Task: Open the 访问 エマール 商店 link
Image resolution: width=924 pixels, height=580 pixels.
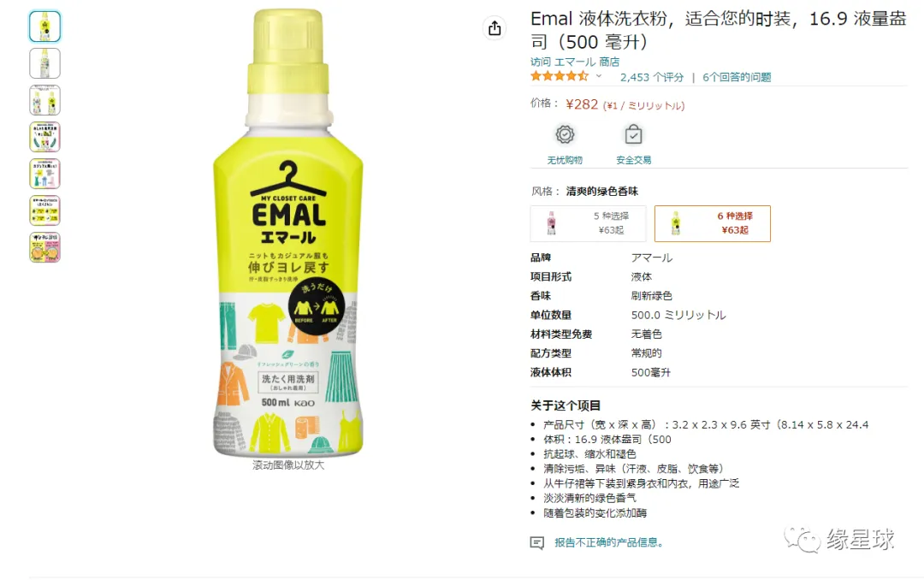Action: pyautogui.click(x=575, y=62)
